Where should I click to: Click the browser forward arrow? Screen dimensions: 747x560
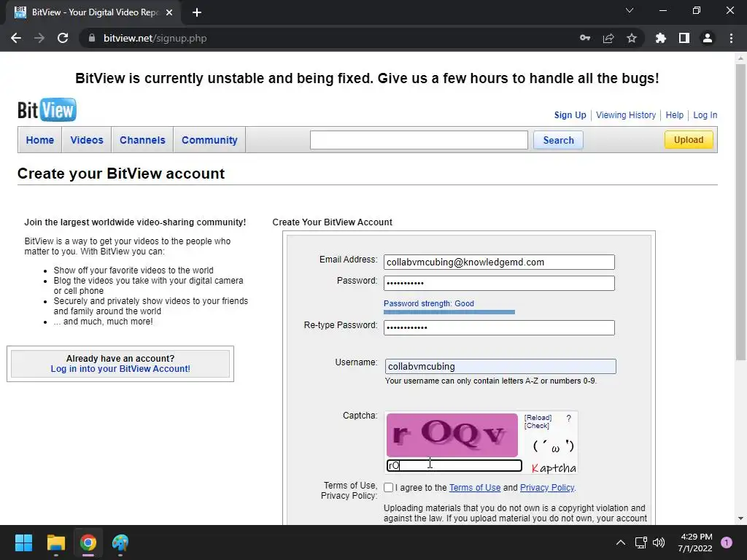pyautogui.click(x=39, y=38)
